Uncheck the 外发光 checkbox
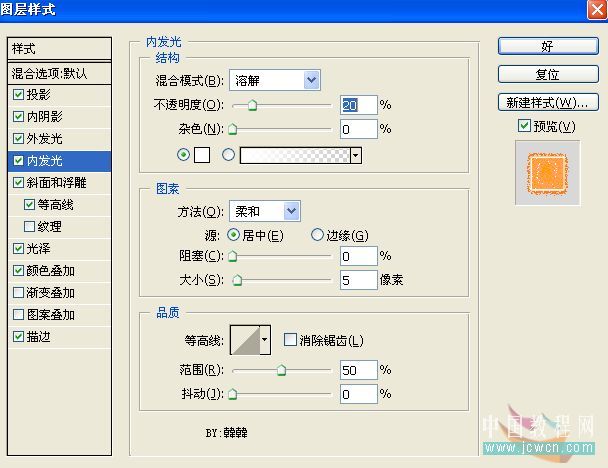This screenshot has width=608, height=468. tap(18, 139)
